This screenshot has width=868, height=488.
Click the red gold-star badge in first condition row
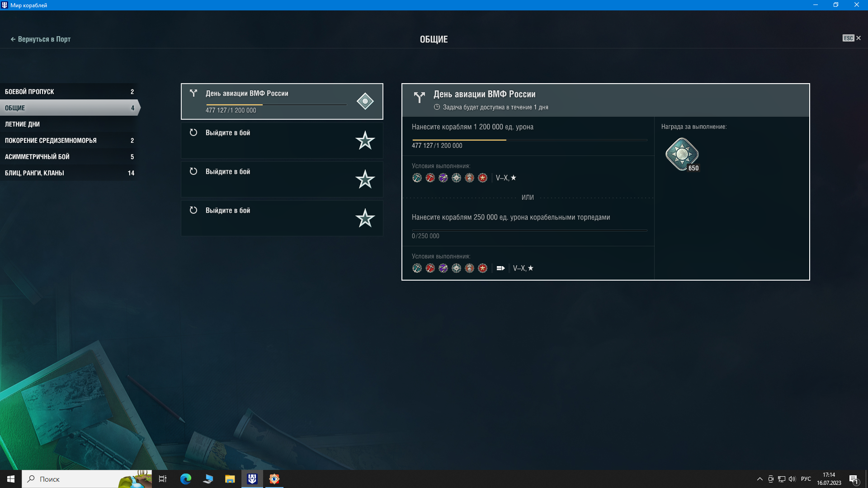[x=483, y=178]
